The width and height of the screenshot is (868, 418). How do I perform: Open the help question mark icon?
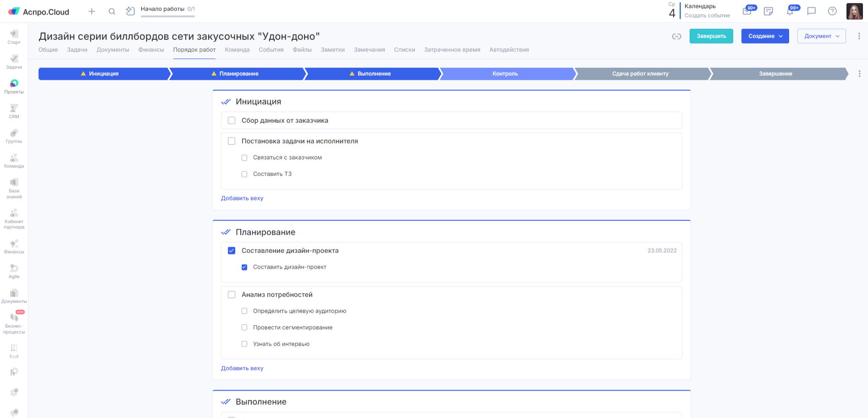[832, 11]
